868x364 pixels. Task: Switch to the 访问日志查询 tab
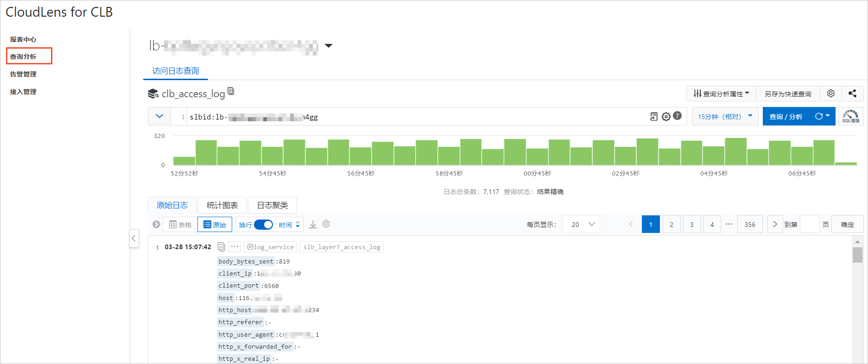click(x=176, y=71)
